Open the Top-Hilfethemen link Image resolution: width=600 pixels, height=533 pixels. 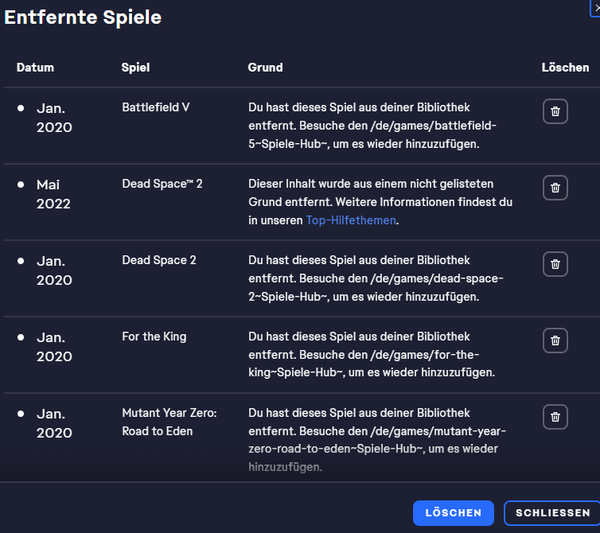tap(351, 221)
